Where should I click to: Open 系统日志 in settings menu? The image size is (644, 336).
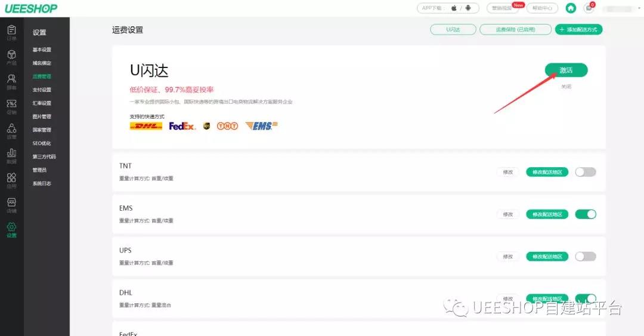42,183
